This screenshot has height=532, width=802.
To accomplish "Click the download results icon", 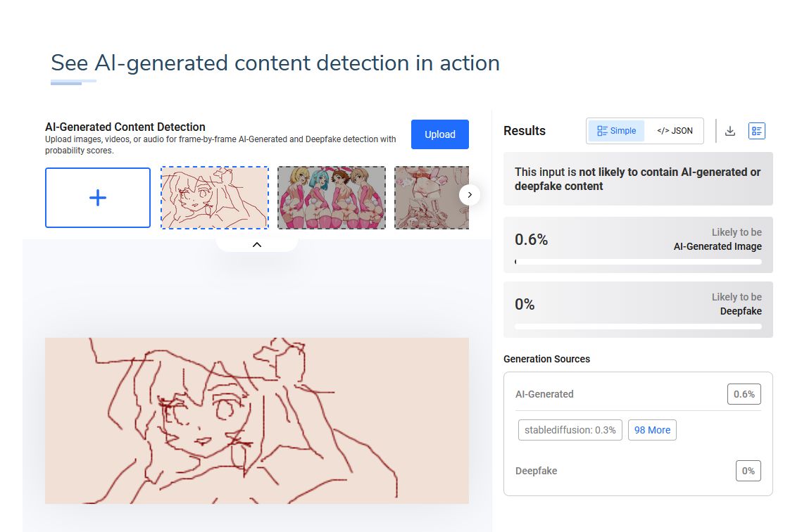I will coord(730,131).
